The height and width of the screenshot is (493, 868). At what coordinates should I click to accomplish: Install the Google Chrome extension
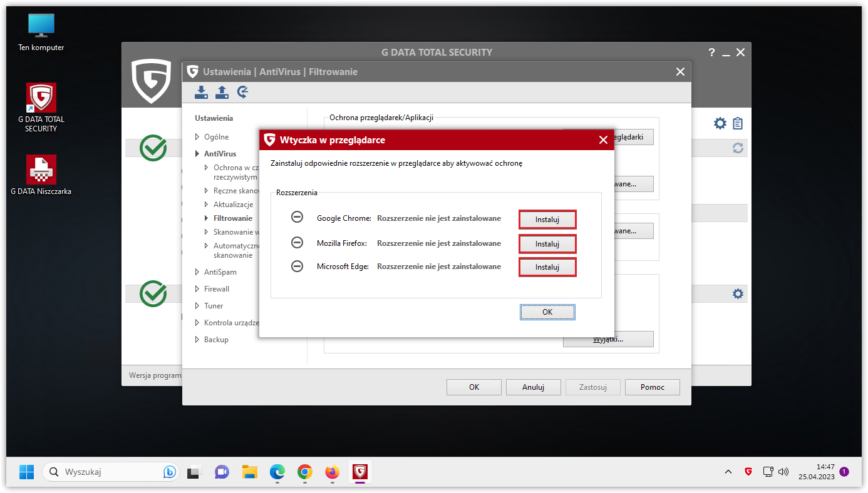click(x=547, y=220)
